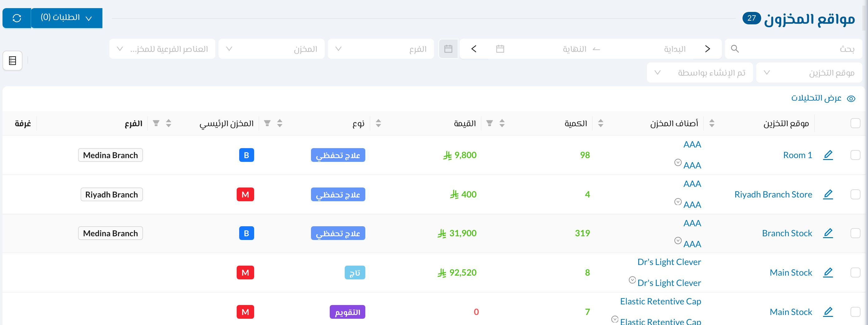Sort by أصناف المخزن column
This screenshot has height=325, width=868.
(x=600, y=123)
